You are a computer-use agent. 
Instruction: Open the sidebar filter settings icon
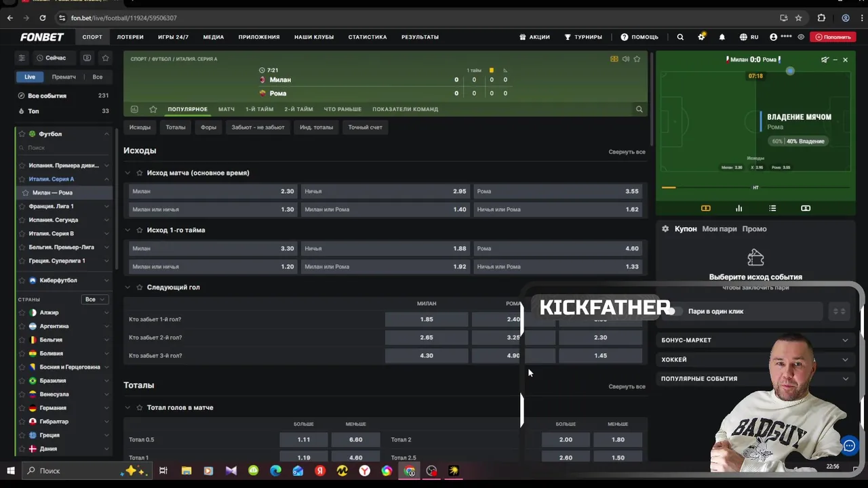[x=22, y=58]
